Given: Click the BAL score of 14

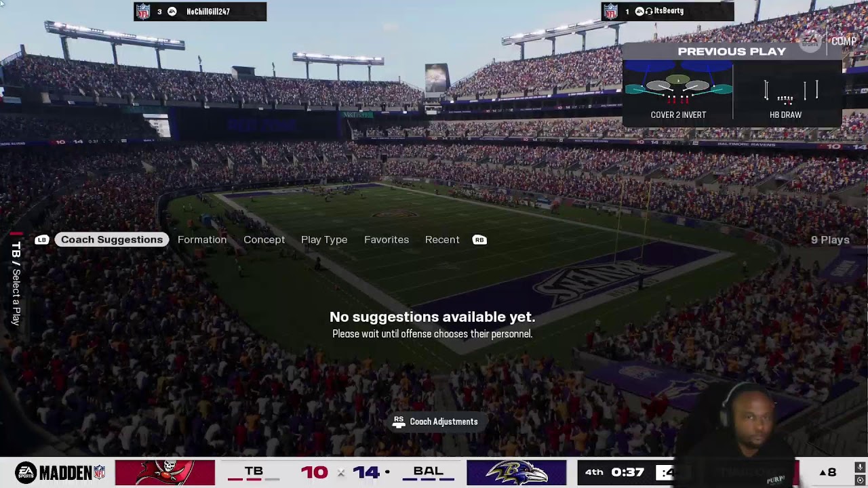Looking at the screenshot, I should coord(366,472).
